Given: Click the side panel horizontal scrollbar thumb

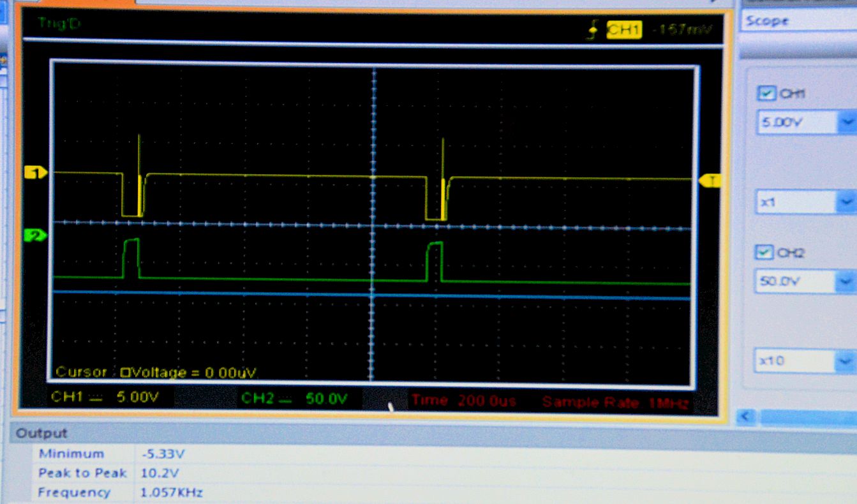Looking at the screenshot, I should 807,418.
